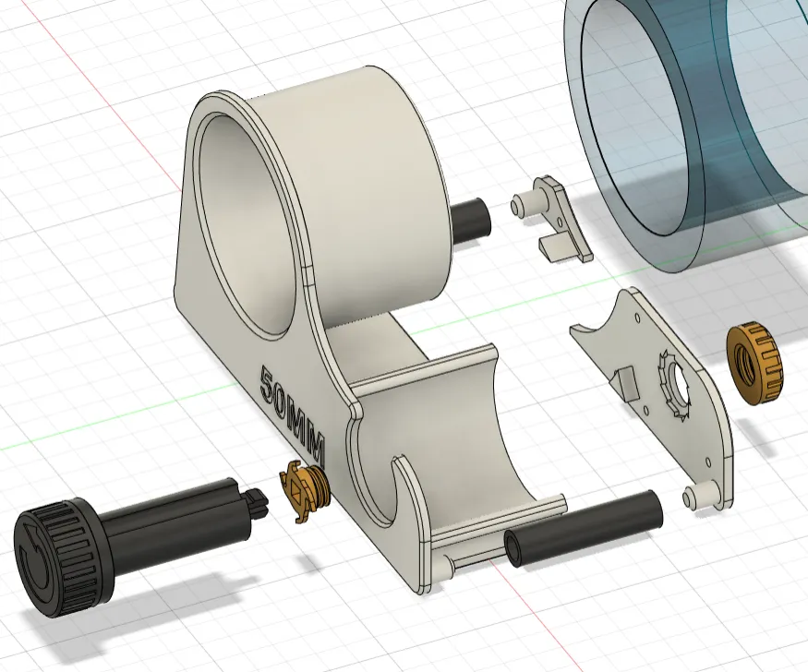Pick the small white bracket with peg

tap(551, 218)
